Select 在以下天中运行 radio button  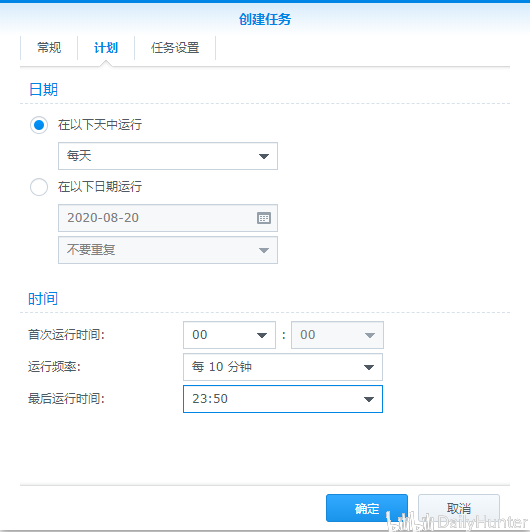coord(39,125)
